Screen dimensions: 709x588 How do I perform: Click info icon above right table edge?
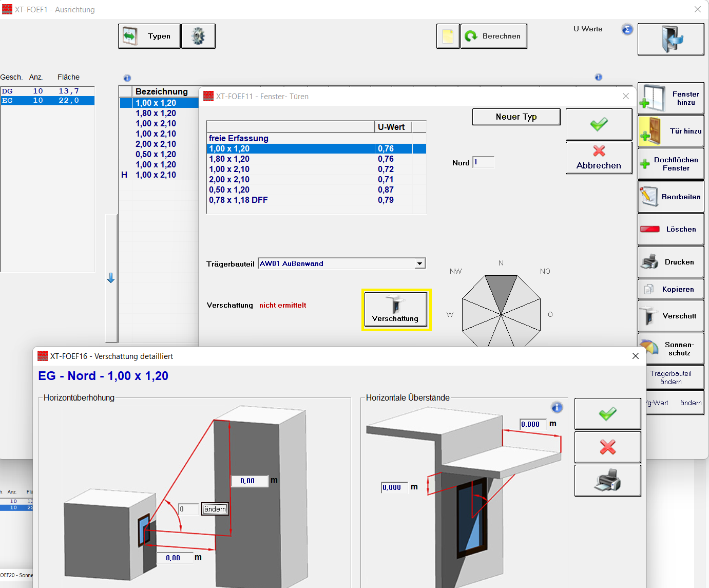click(x=599, y=77)
